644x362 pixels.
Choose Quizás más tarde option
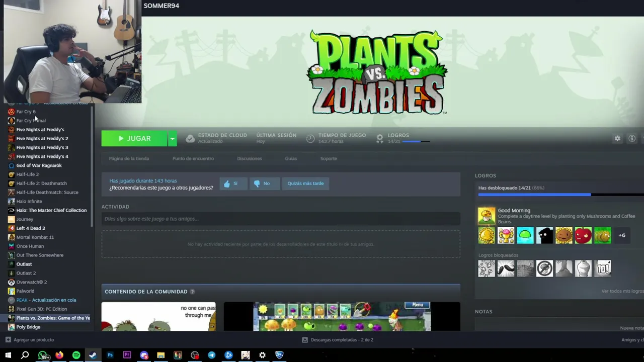click(x=305, y=184)
